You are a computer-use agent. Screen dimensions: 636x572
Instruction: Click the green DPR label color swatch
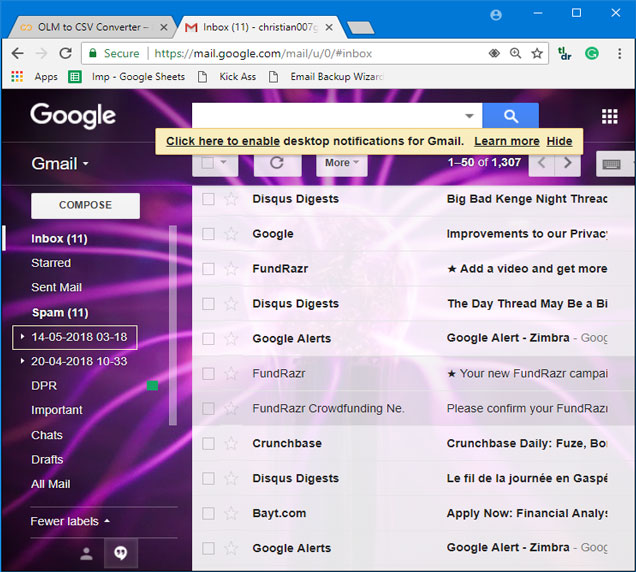[153, 385]
